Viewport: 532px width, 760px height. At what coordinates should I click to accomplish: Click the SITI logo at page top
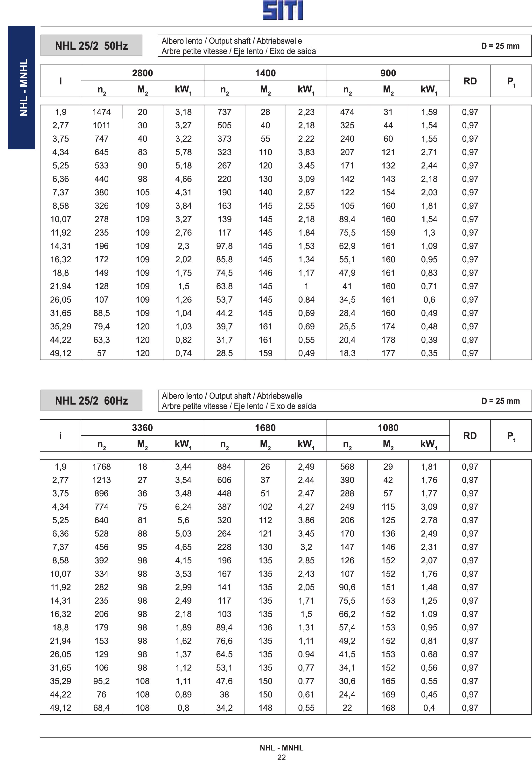pyautogui.click(x=282, y=10)
